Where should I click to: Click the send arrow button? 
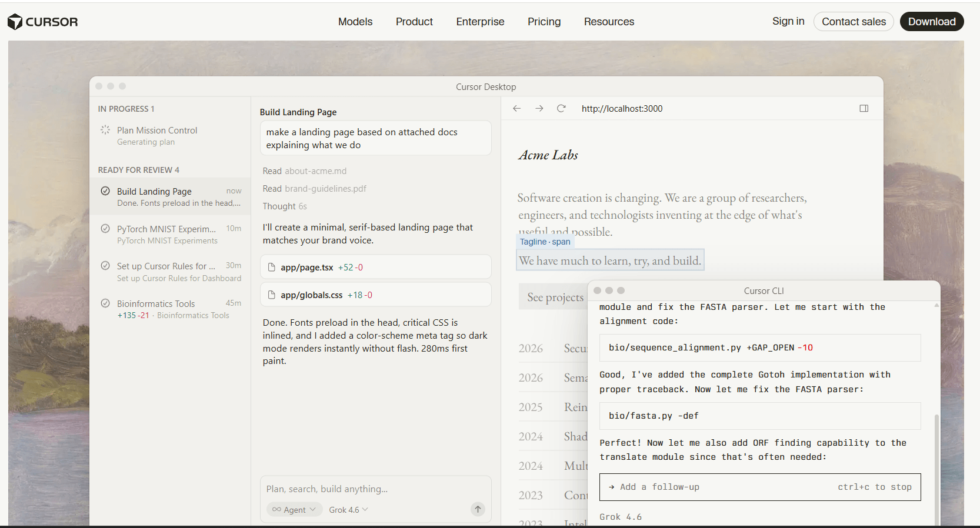coord(478,509)
